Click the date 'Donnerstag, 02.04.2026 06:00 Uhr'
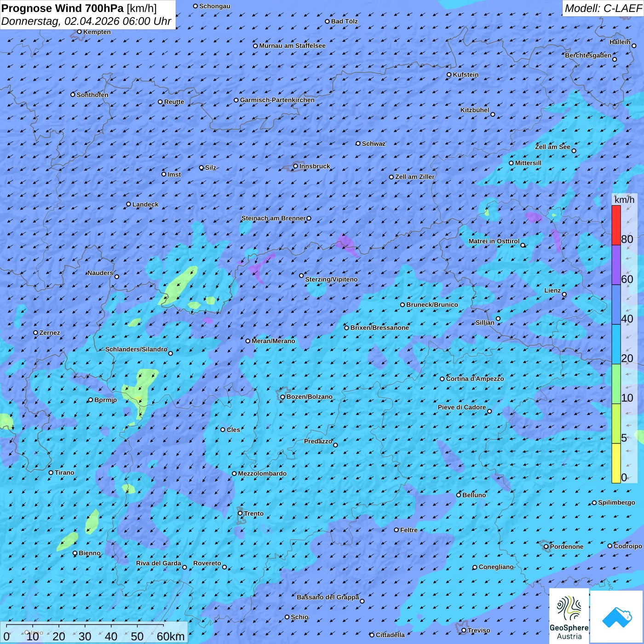644x644 pixels. click(86, 22)
